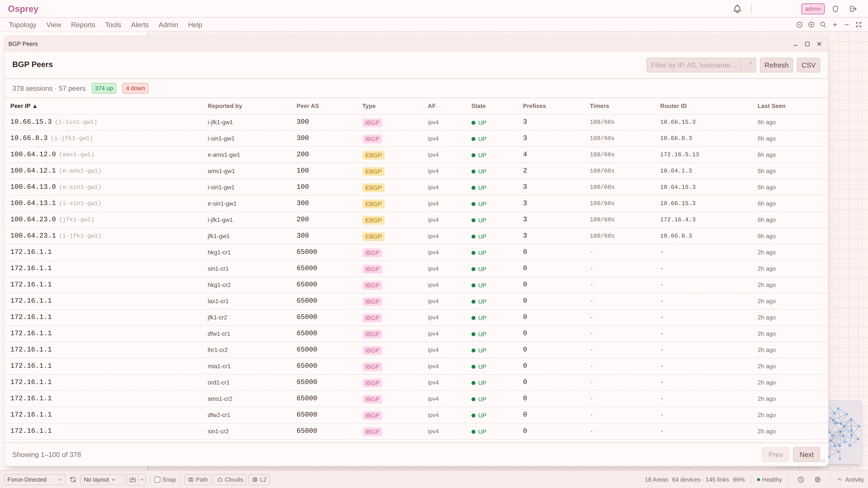Click the Filter by IP input field
Image resolution: width=868 pixels, height=488 pixels.
pos(693,65)
